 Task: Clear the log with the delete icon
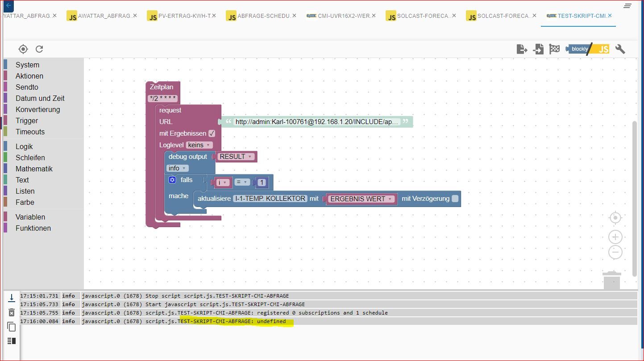coord(12,312)
